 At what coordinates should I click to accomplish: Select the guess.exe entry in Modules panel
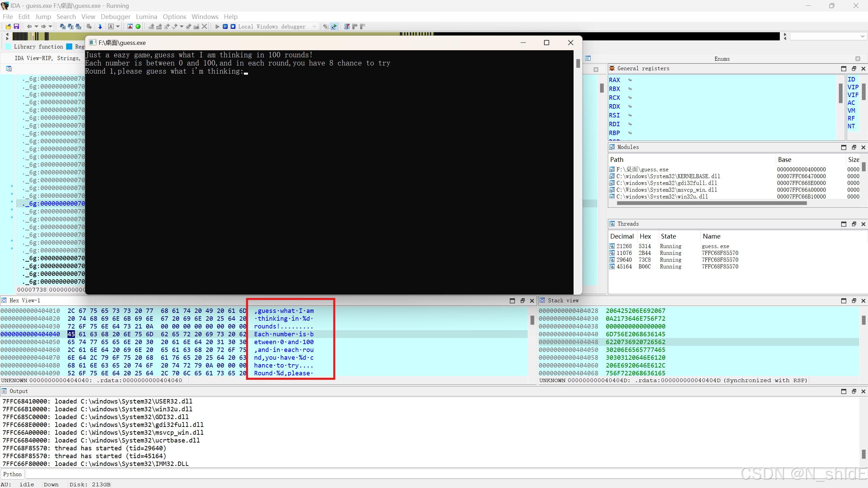coord(644,169)
